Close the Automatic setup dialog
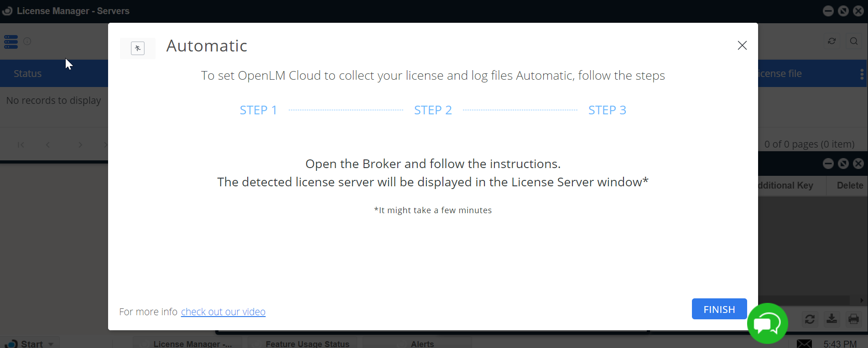Image resolution: width=868 pixels, height=348 pixels. (x=742, y=46)
